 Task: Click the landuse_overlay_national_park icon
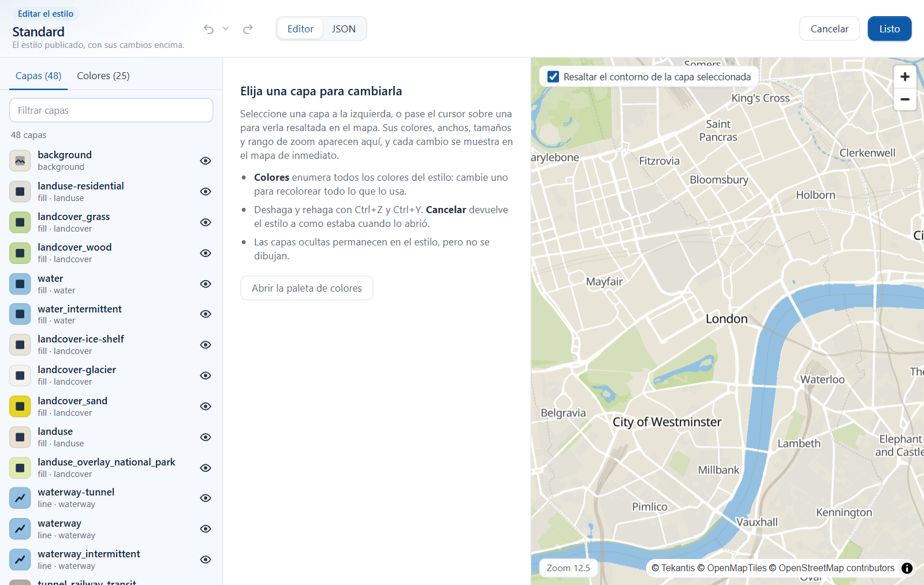tap(20, 468)
